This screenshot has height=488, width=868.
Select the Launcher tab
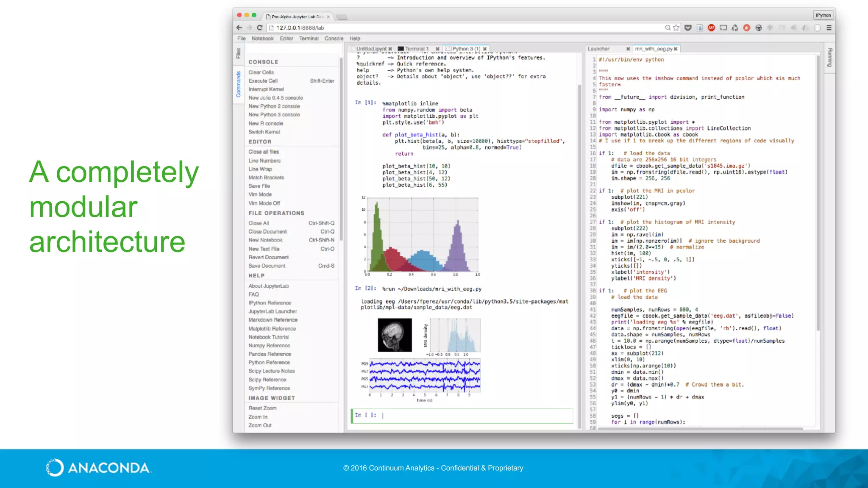point(598,49)
